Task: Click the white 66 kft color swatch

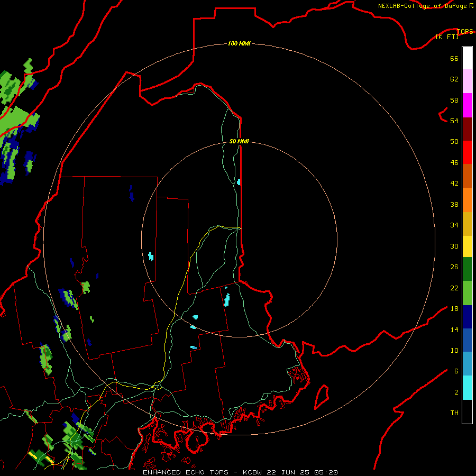Action: coord(467,58)
